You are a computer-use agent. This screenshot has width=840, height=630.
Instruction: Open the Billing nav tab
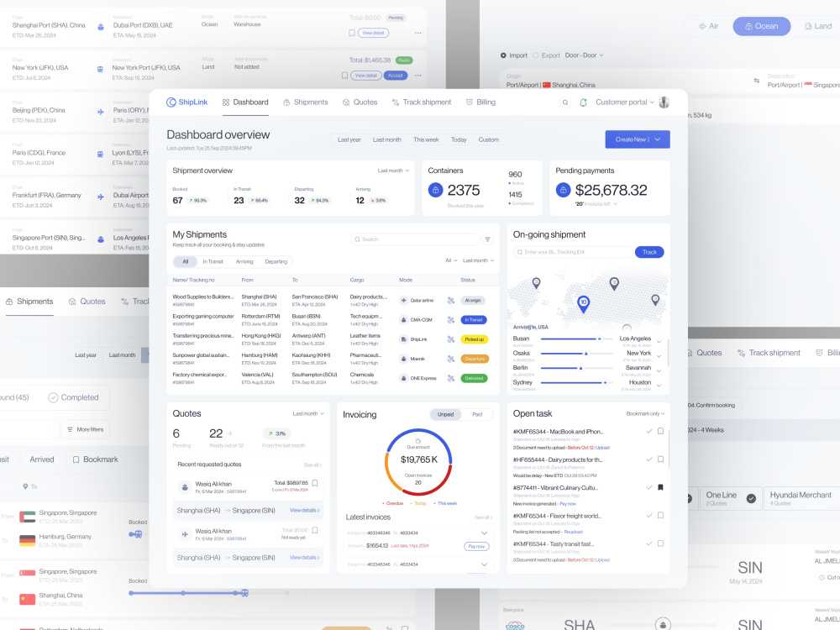coord(480,102)
